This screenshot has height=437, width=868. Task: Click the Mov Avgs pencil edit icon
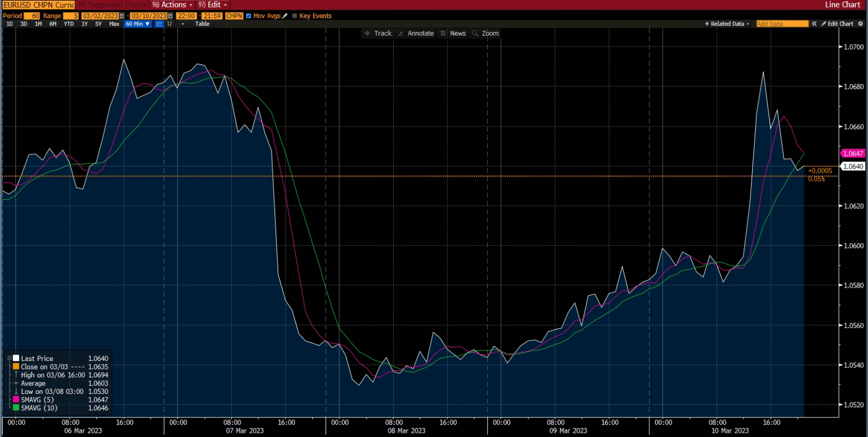285,16
